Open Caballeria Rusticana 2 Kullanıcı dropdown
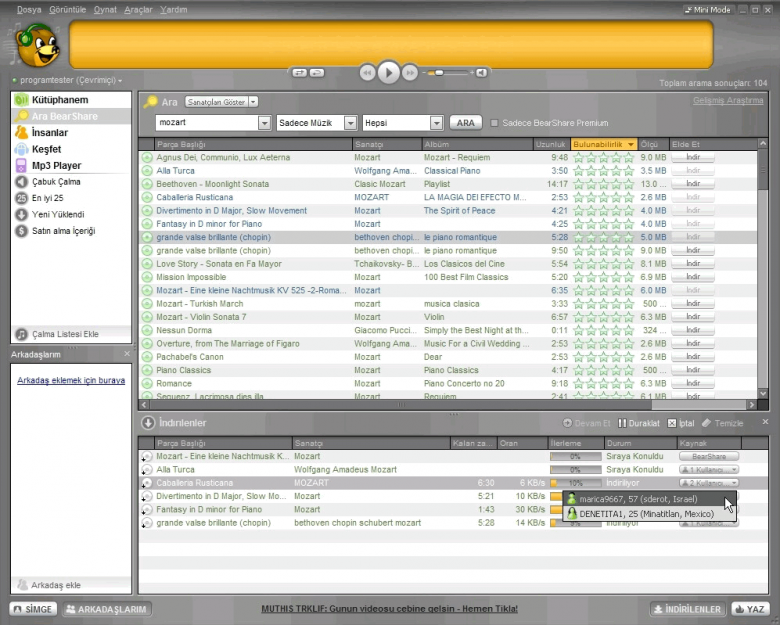The image size is (780, 625). (x=709, y=483)
